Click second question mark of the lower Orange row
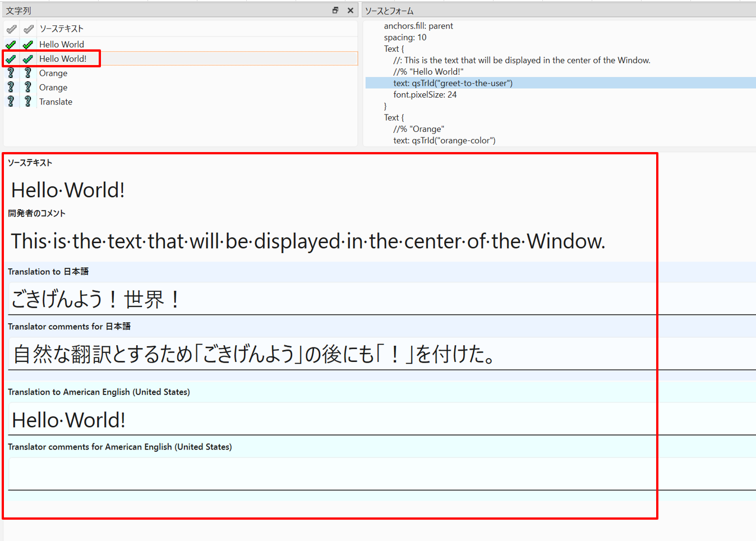 pyautogui.click(x=28, y=88)
